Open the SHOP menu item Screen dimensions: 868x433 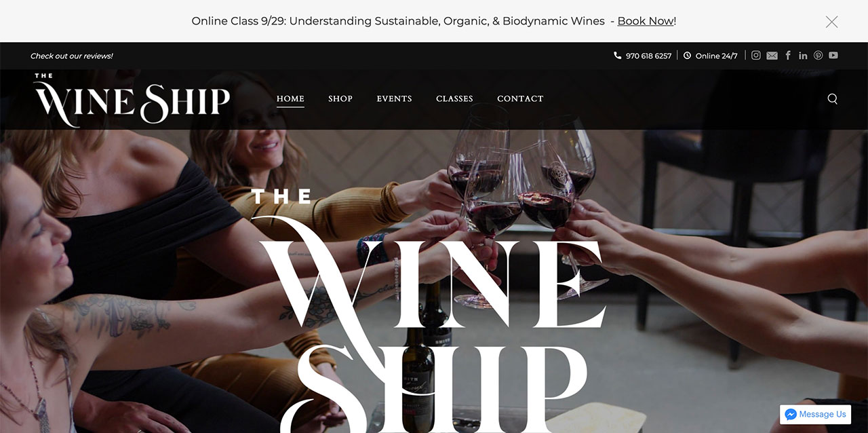tap(340, 98)
